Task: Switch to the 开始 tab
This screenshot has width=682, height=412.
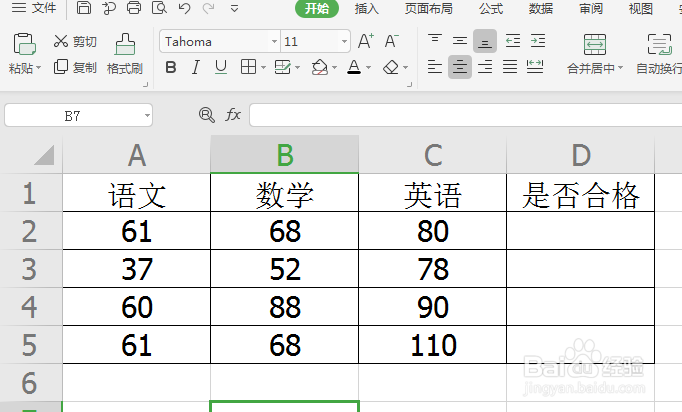Action: tap(317, 8)
